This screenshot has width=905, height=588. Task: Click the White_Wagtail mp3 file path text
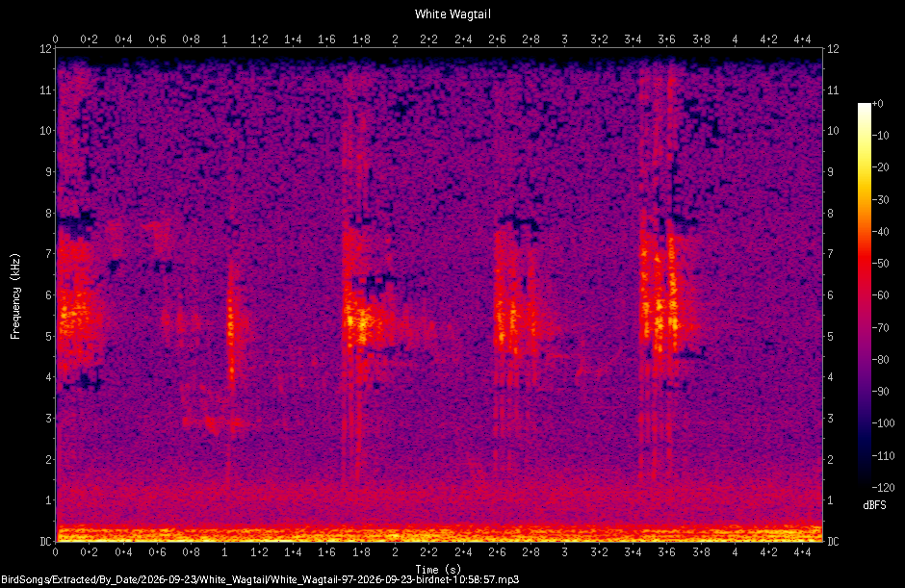coord(260,580)
